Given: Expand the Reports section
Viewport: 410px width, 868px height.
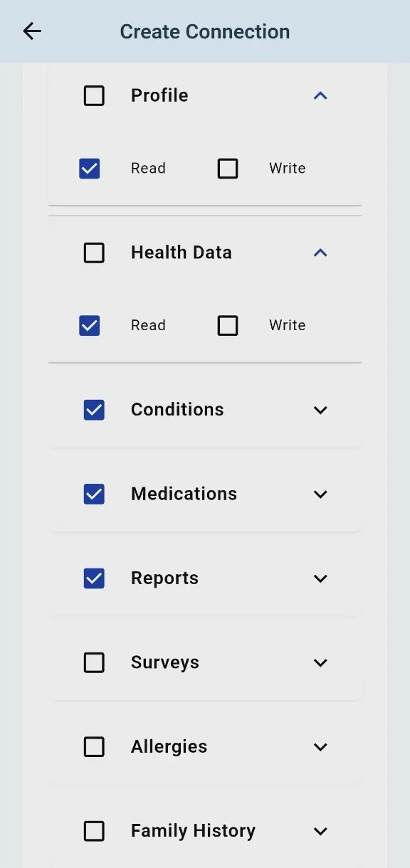Looking at the screenshot, I should click(320, 578).
